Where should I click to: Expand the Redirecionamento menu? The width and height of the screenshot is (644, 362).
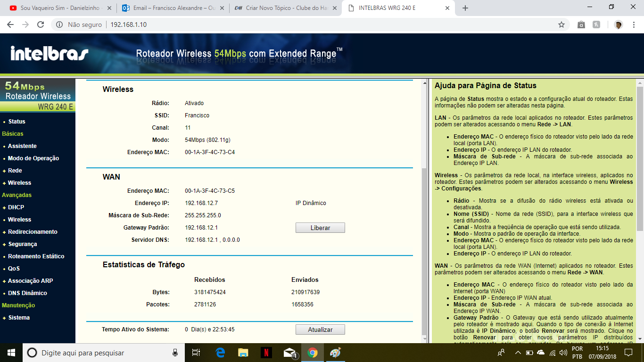click(x=33, y=232)
